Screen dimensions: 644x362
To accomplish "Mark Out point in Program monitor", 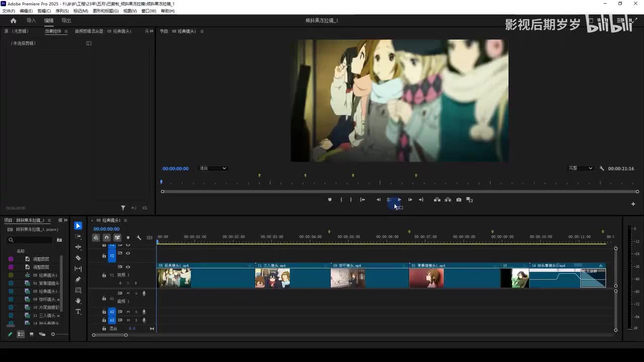I will (351, 200).
